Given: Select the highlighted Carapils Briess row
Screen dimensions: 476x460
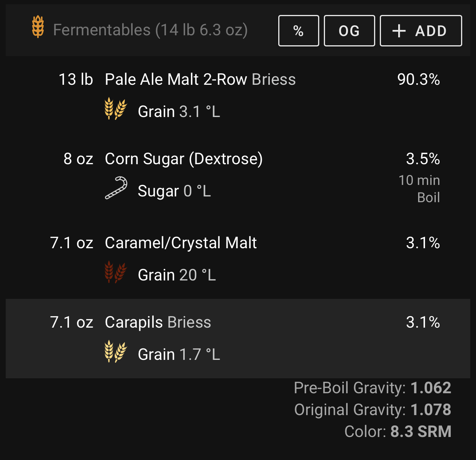Looking at the screenshot, I should point(238,338).
